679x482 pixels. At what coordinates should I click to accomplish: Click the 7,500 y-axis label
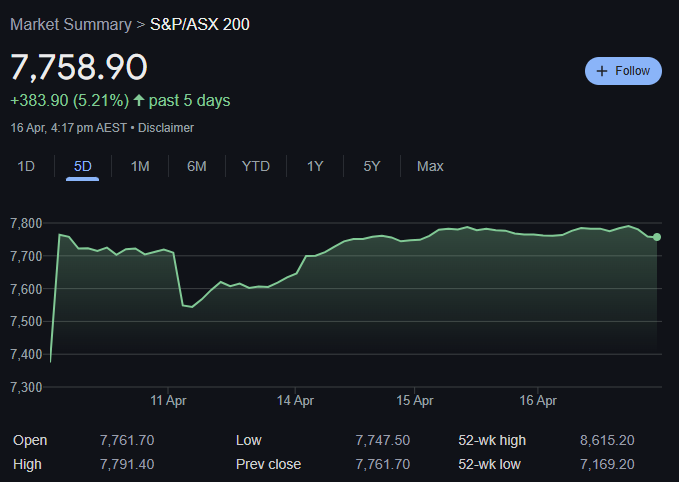coord(26,321)
